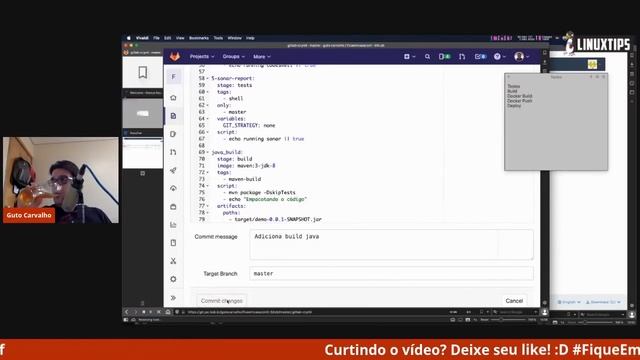
Task: Select the white tab thumbnail in Vivaldi panel
Action: 142,152
